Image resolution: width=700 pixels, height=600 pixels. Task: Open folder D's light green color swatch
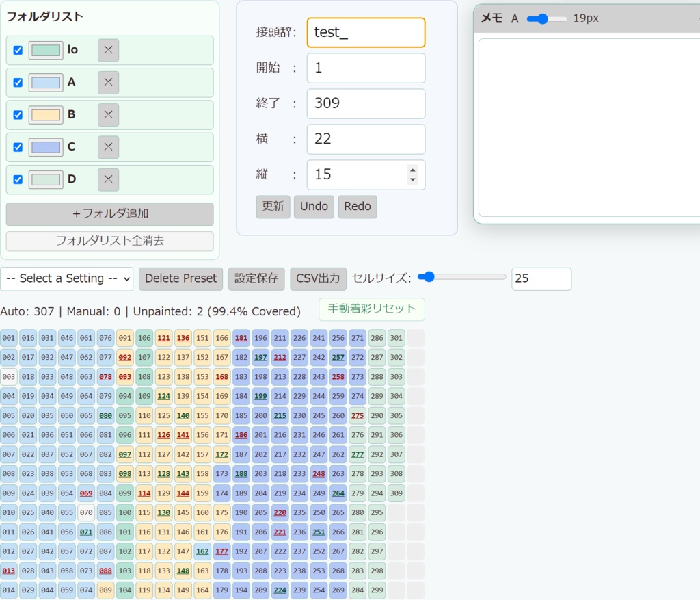pos(46,180)
